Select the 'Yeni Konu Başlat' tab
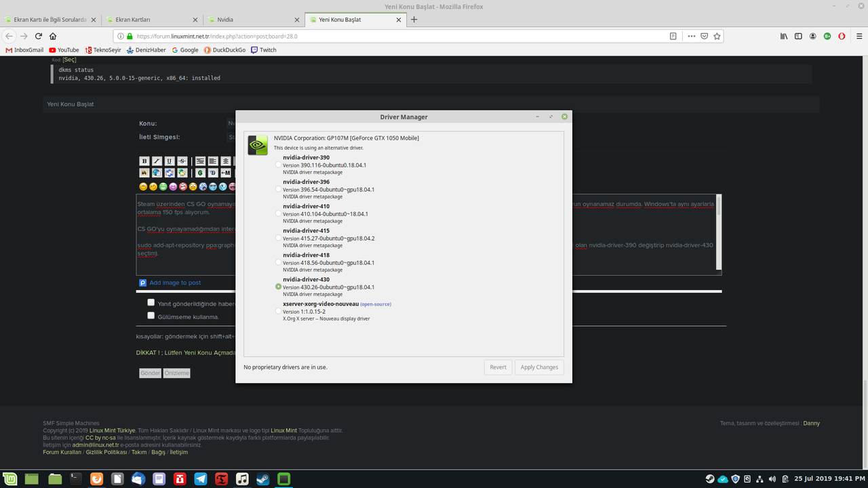 355,20
